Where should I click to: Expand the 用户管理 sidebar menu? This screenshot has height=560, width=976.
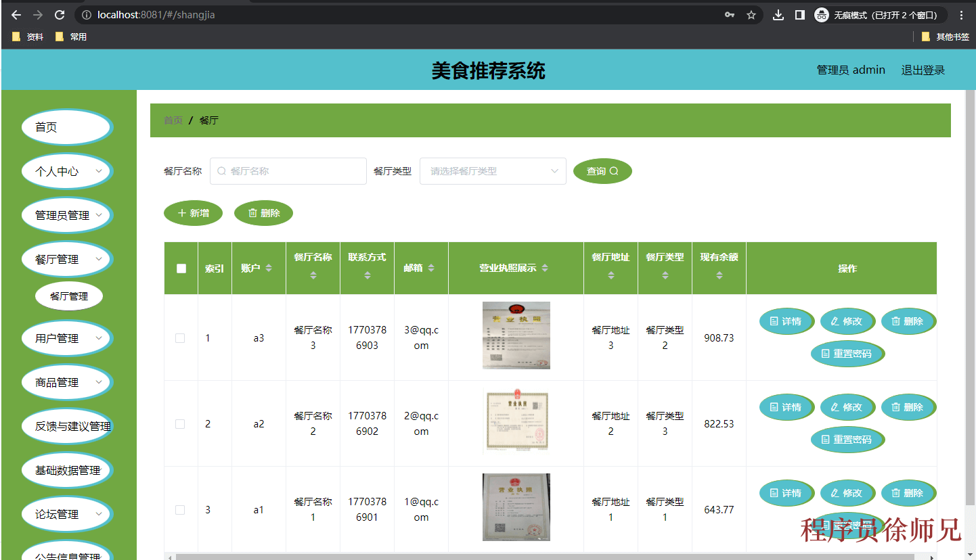66,337
